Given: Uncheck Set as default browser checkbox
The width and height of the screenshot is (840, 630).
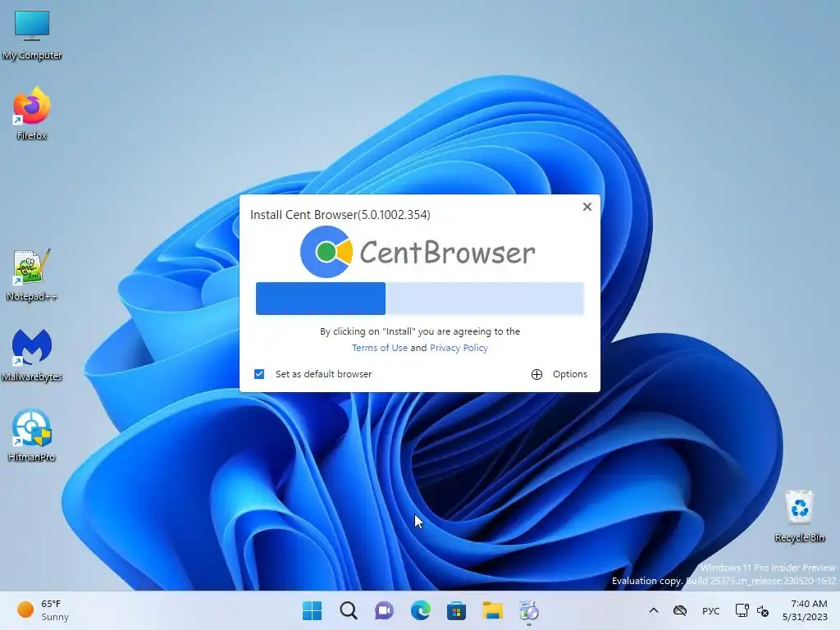Looking at the screenshot, I should (259, 374).
